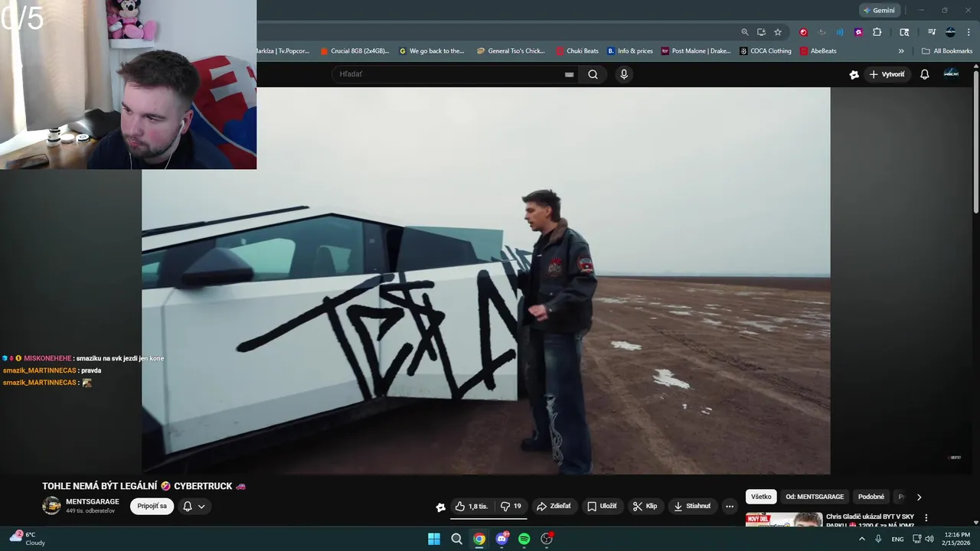Join channel with Pripojiť sa button
This screenshot has width=980, height=551.
[x=152, y=506]
